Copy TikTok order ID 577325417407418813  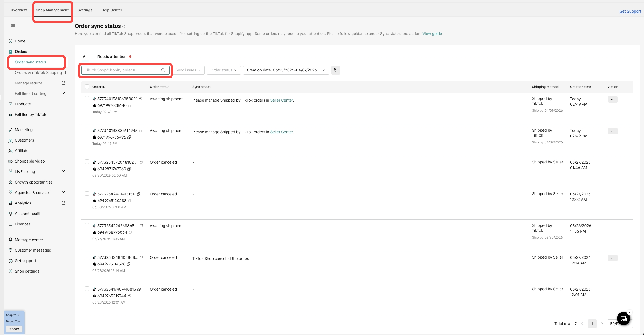click(139, 289)
